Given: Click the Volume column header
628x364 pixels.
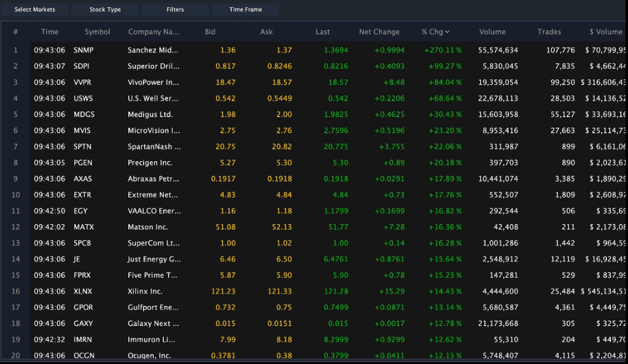Looking at the screenshot, I should click(492, 32).
